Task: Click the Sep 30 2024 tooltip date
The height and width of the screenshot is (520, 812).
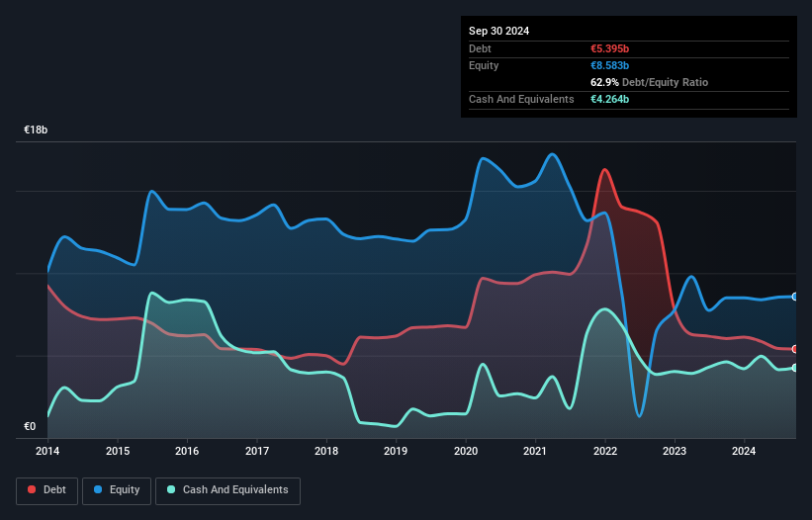Action: pyautogui.click(x=498, y=31)
